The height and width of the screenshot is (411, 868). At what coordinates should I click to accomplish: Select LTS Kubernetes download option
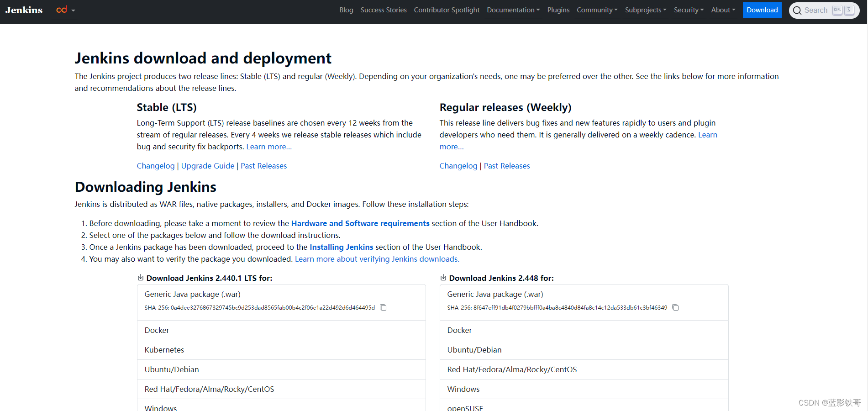(x=281, y=350)
